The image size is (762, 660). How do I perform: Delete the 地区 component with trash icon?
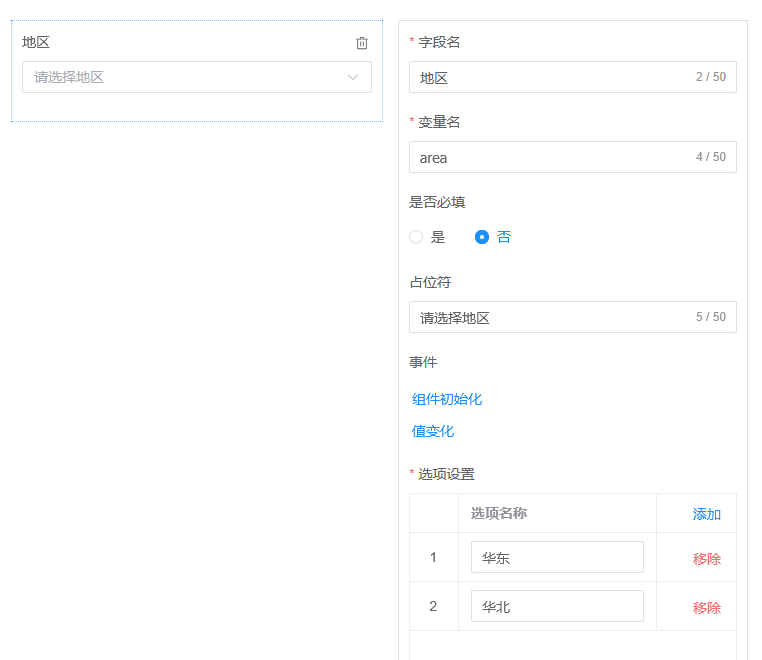click(362, 43)
